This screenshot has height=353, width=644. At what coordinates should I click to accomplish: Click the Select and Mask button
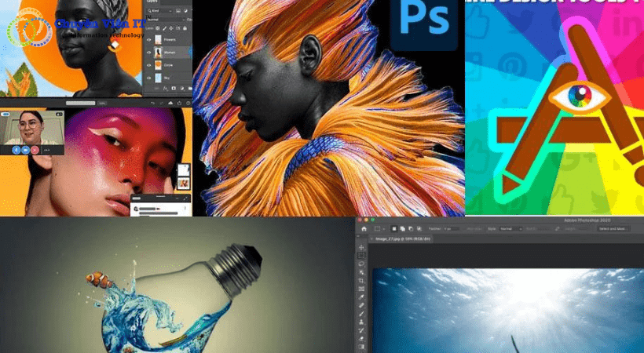coord(613,229)
